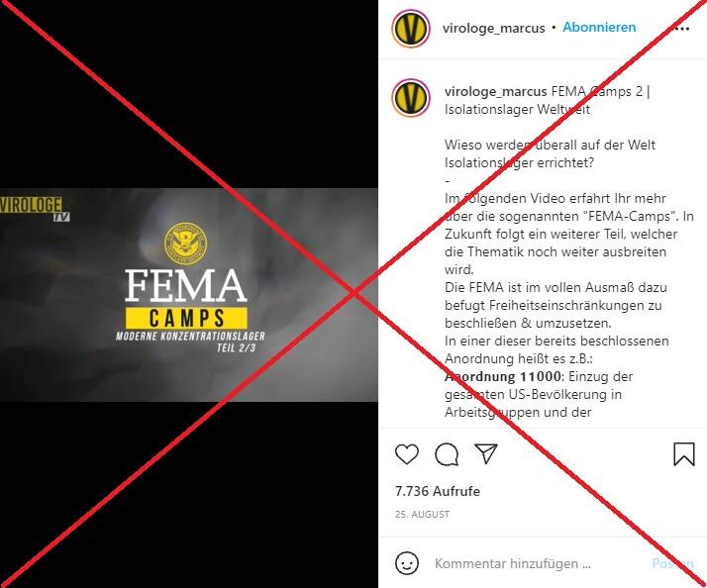Viewport: 707px width, 588px height.
Task: Submit comment with Posten button
Action: pos(672,563)
